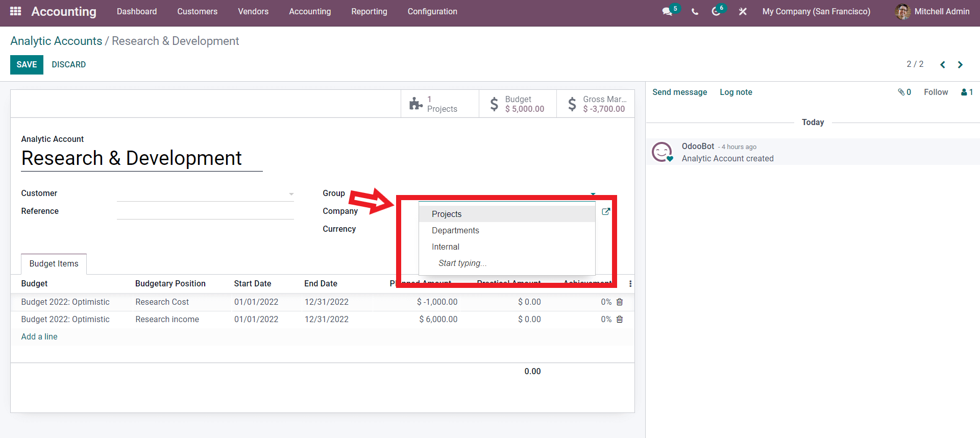Open Mitchell Admin user menu

coord(932,11)
